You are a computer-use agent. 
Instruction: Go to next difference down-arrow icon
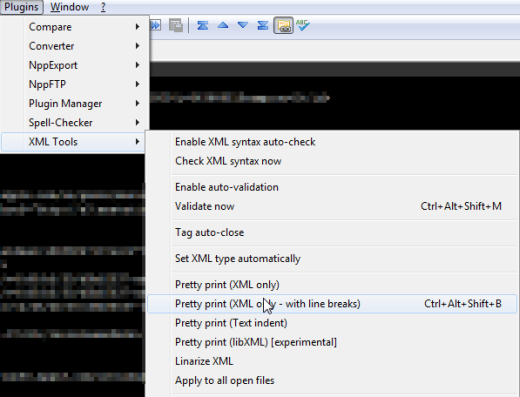(243, 25)
